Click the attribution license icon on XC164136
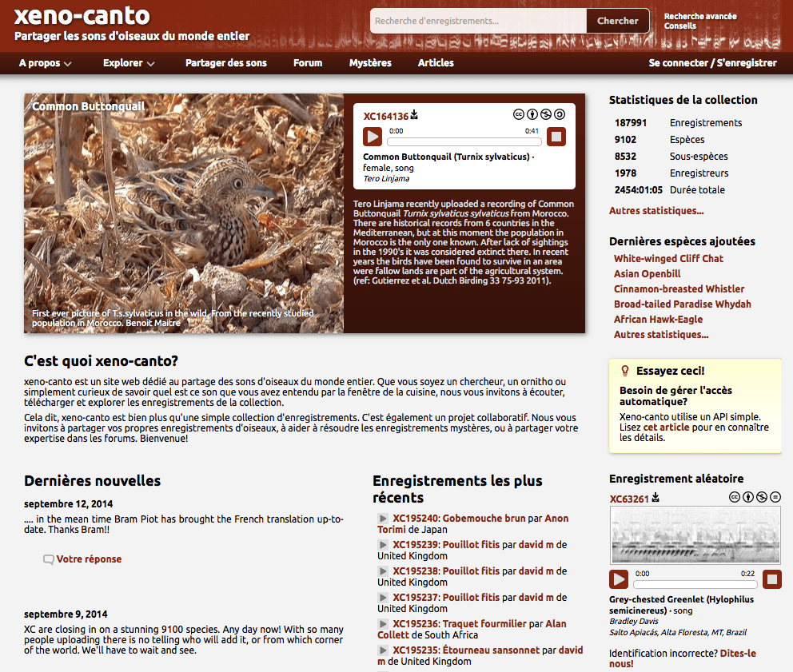This screenshot has width=793, height=672. [532, 114]
